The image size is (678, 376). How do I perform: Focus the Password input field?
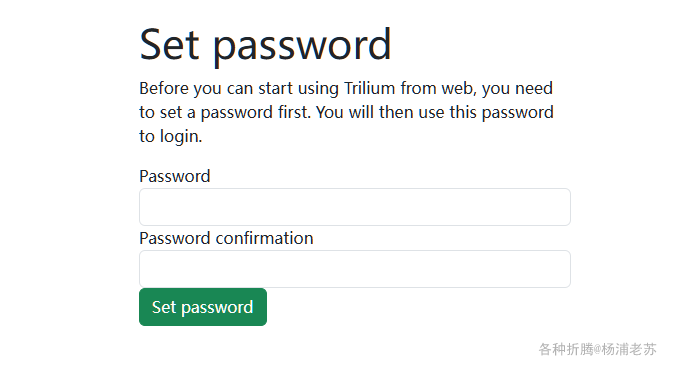(x=355, y=207)
